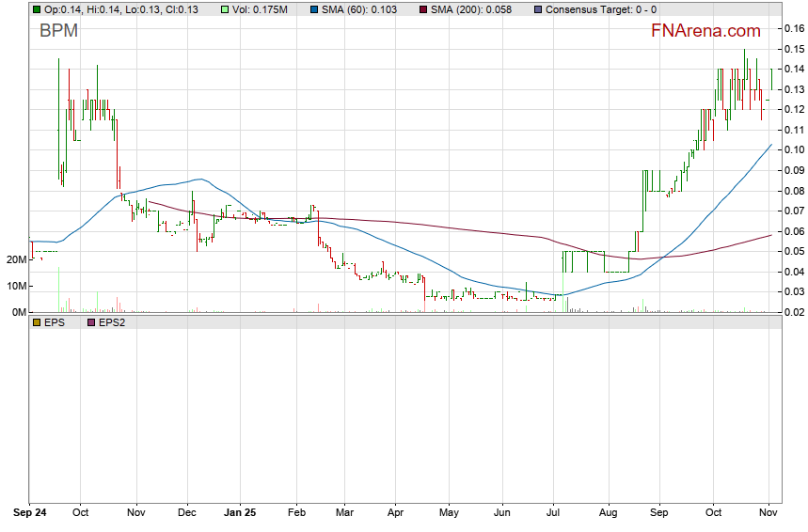Open the FNArena.com watermark link
The image size is (808, 532).
point(706,31)
